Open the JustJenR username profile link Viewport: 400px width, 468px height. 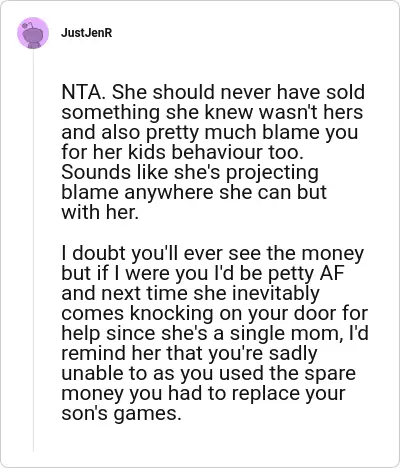coord(87,33)
